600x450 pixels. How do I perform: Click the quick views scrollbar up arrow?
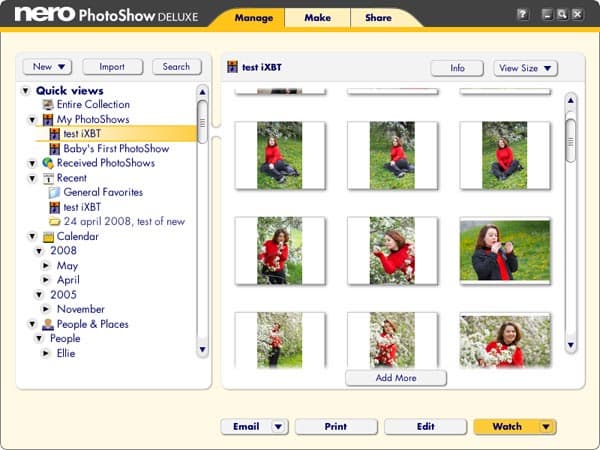coord(202,92)
